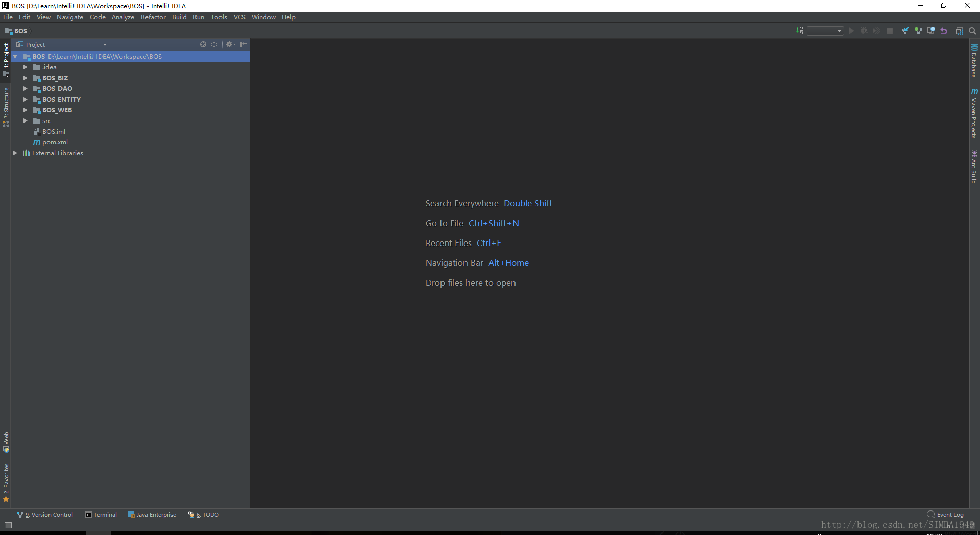The width and height of the screenshot is (980, 535).
Task: Select BOS_WEB label in tree
Action: point(57,110)
